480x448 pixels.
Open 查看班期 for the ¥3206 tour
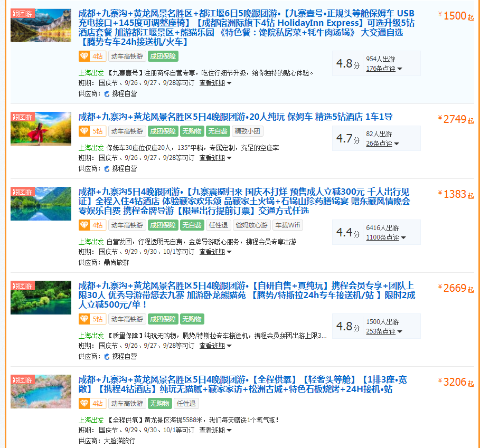[215, 430]
